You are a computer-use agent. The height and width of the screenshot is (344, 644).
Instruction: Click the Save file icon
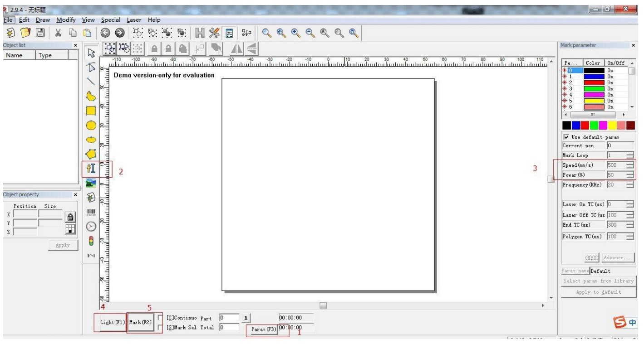pyautogui.click(x=39, y=34)
